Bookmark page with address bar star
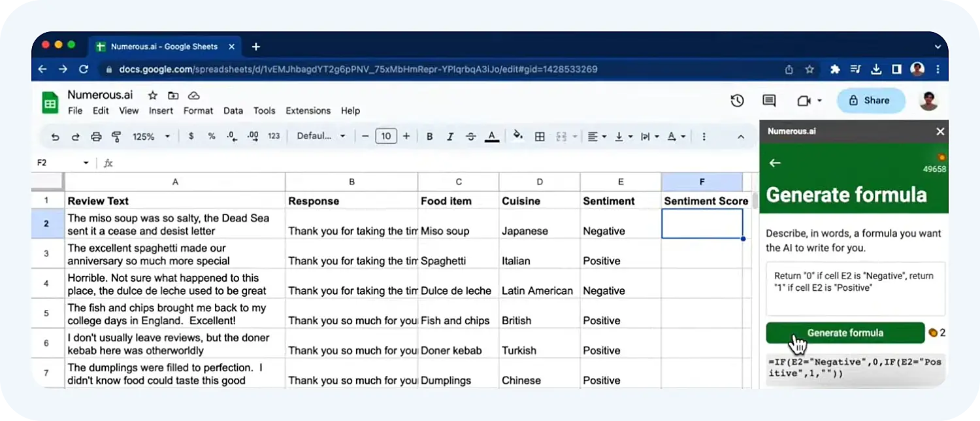The image size is (980, 421). pyautogui.click(x=809, y=69)
